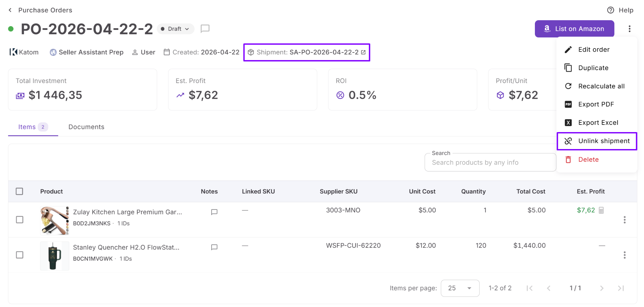This screenshot has height=307, width=644.
Task: Choose Export Excel from menu
Action: (x=597, y=122)
